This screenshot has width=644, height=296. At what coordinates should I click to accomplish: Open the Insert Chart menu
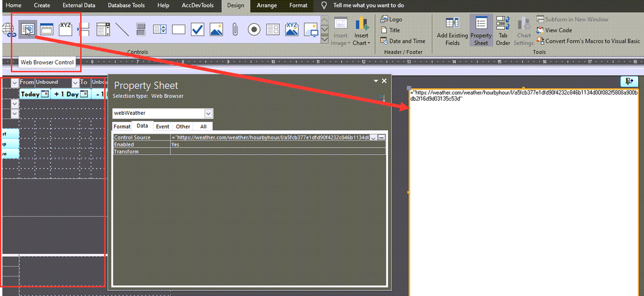362,32
